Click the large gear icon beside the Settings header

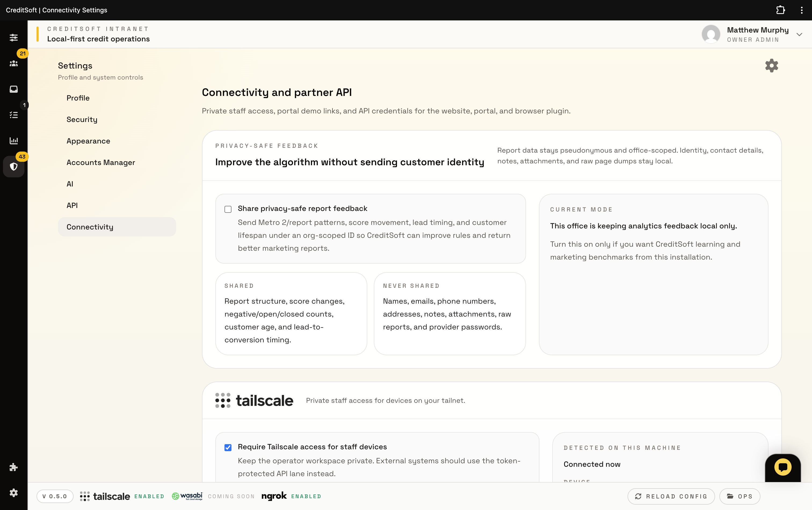point(771,66)
